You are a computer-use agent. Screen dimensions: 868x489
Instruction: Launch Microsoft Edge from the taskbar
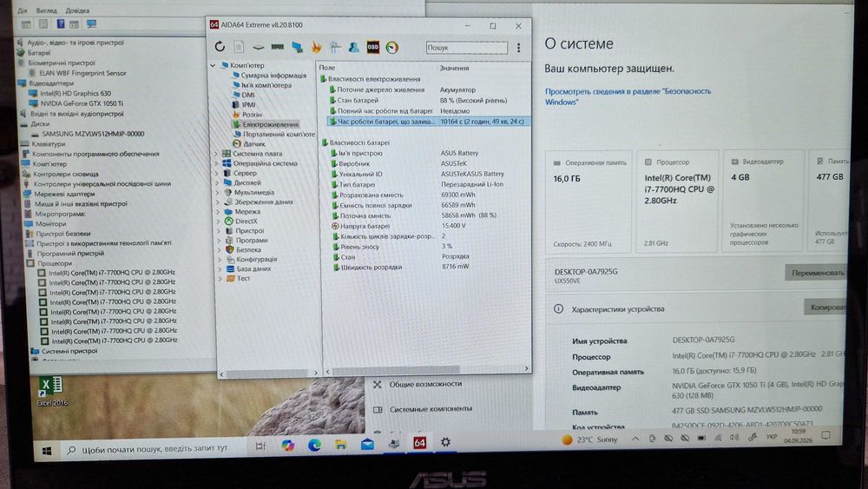[314, 445]
